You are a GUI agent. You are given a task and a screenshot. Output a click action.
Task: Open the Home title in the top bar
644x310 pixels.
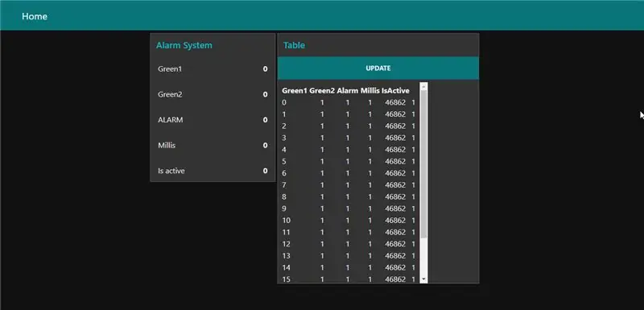[x=35, y=16]
